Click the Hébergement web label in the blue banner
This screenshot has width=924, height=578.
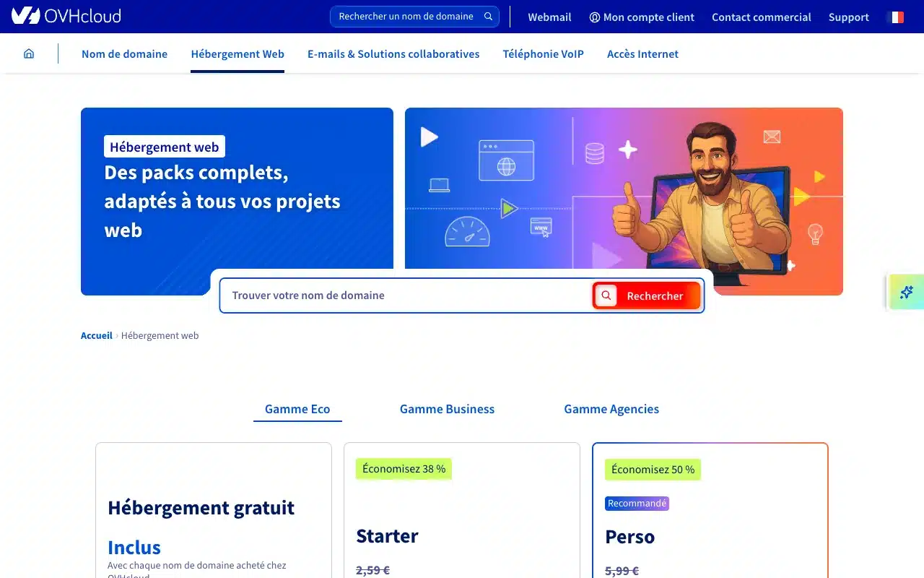pyautogui.click(x=165, y=147)
